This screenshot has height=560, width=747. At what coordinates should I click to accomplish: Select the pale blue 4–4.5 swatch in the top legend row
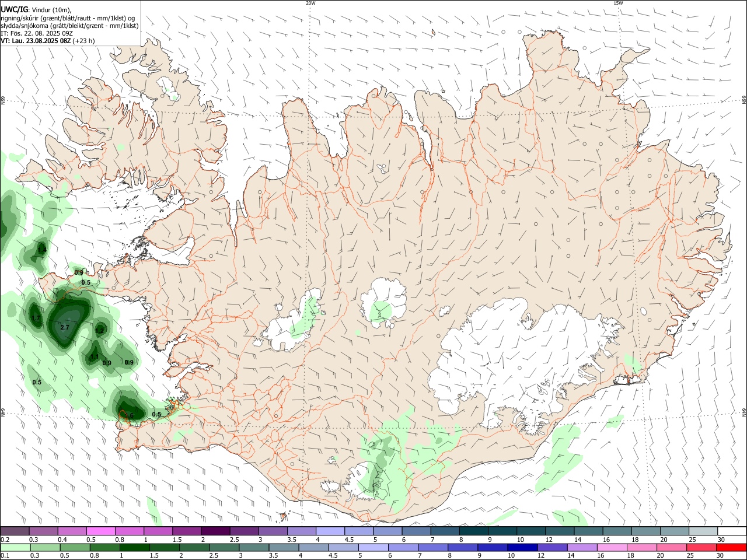330,531
